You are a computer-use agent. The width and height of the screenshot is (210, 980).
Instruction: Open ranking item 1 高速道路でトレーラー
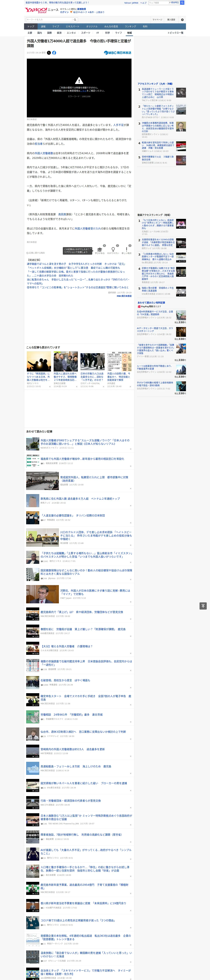(x=158, y=94)
